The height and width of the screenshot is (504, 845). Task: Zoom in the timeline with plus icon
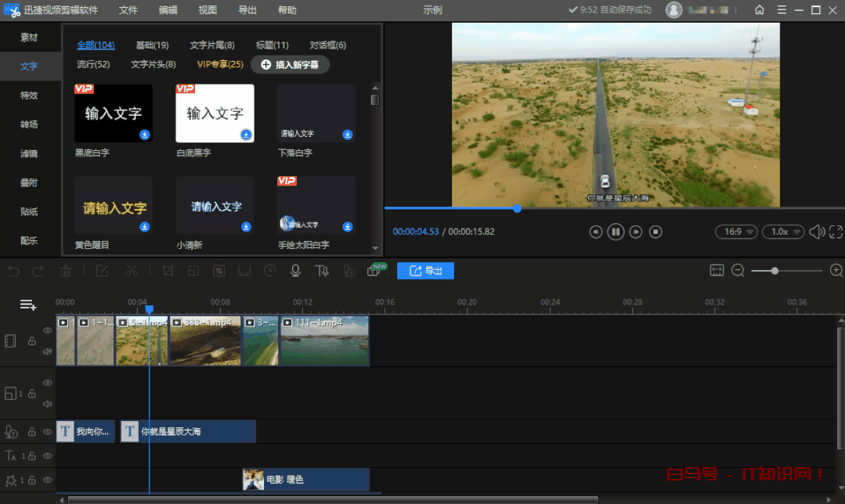pos(836,271)
